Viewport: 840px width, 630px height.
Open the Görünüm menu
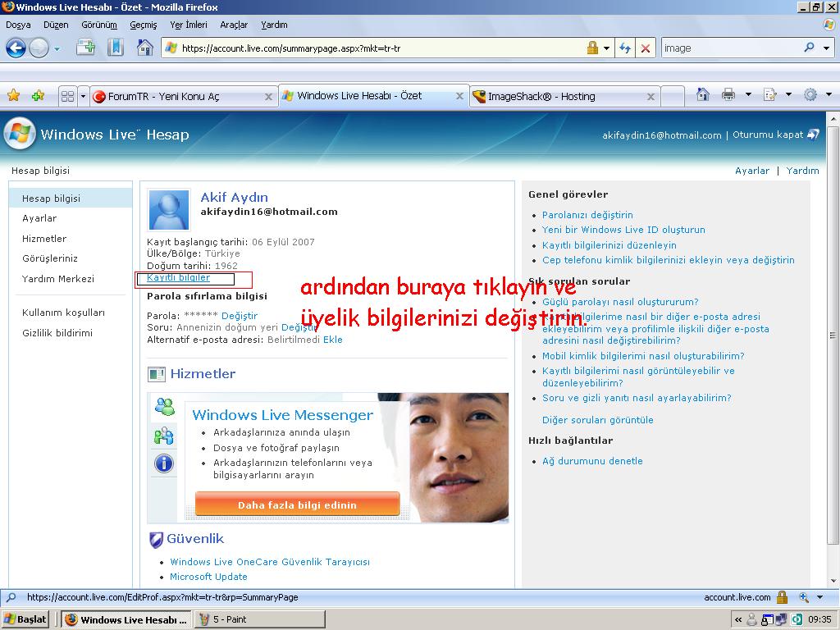(x=99, y=25)
